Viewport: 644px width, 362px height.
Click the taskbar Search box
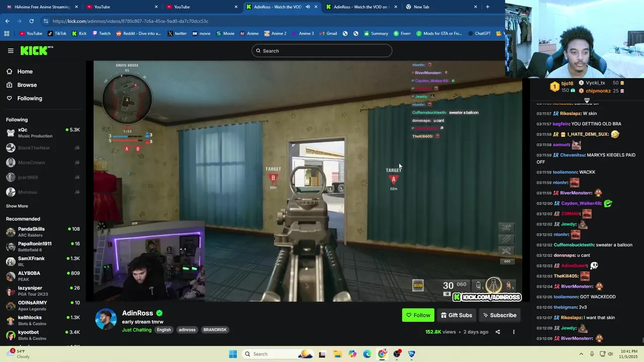pos(278,354)
